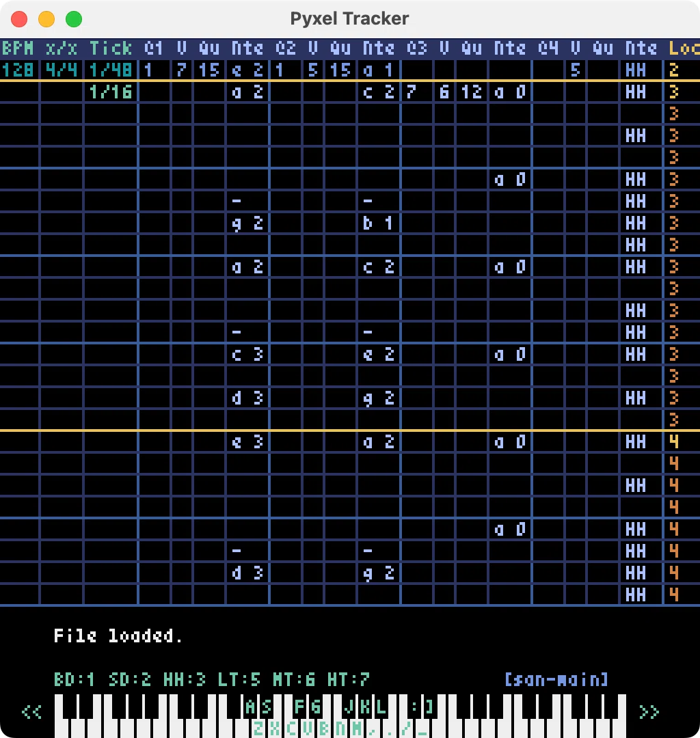Select channel 4 volume value 5

(x=576, y=70)
